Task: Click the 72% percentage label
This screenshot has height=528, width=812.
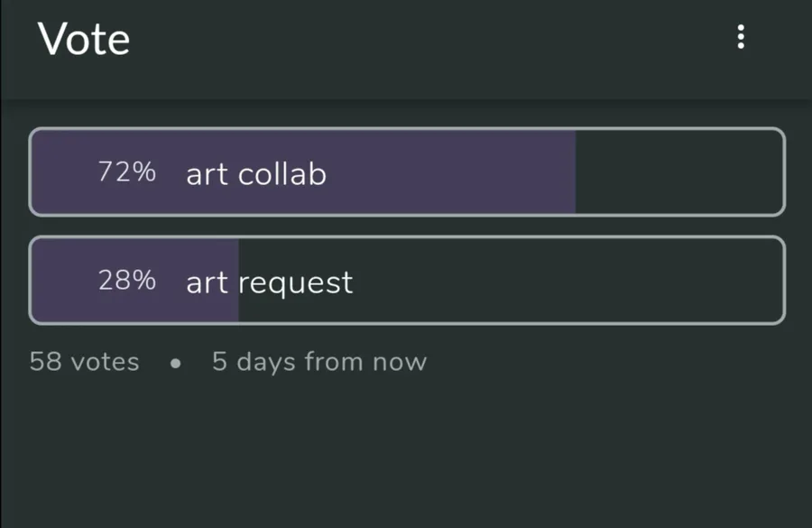Action: click(x=127, y=171)
